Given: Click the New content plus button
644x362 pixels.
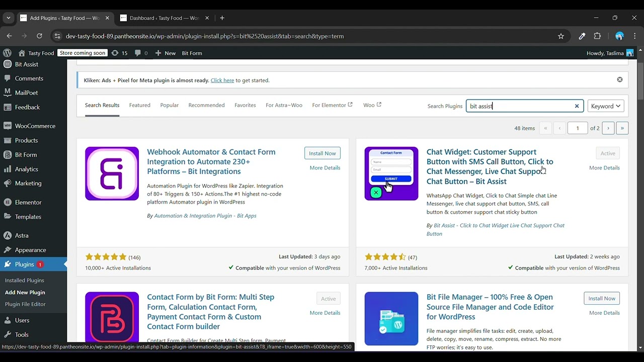Looking at the screenshot, I should coord(165,53).
